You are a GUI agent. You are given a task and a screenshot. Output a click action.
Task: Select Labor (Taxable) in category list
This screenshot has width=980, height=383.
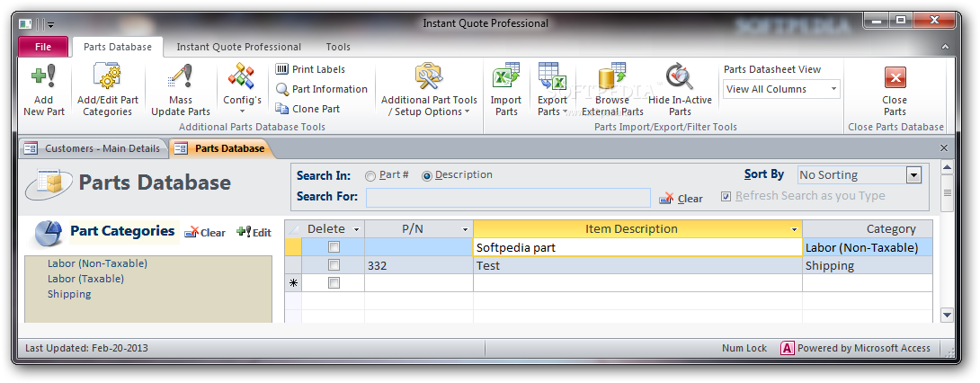coord(86,279)
